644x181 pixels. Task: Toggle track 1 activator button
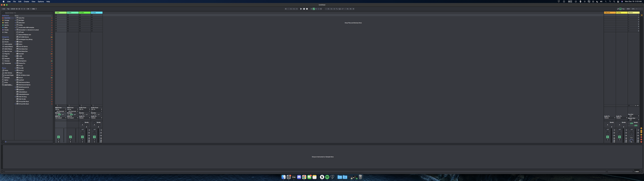(58, 137)
